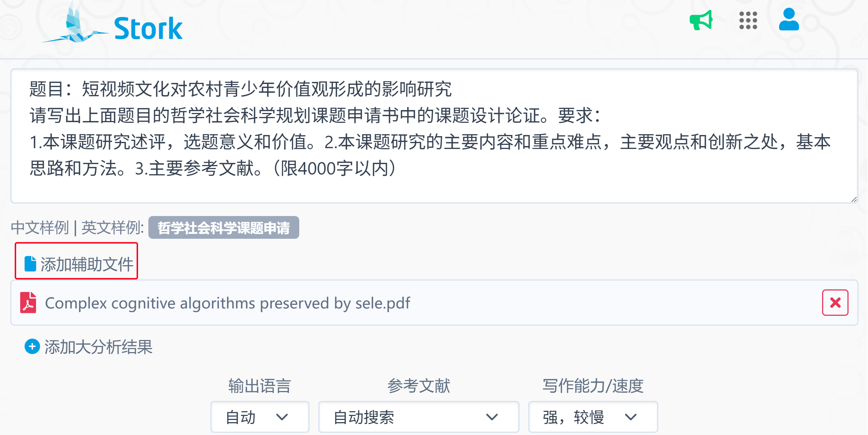Click the Stork brand name text
The width and height of the screenshot is (868, 435).
coord(148,28)
